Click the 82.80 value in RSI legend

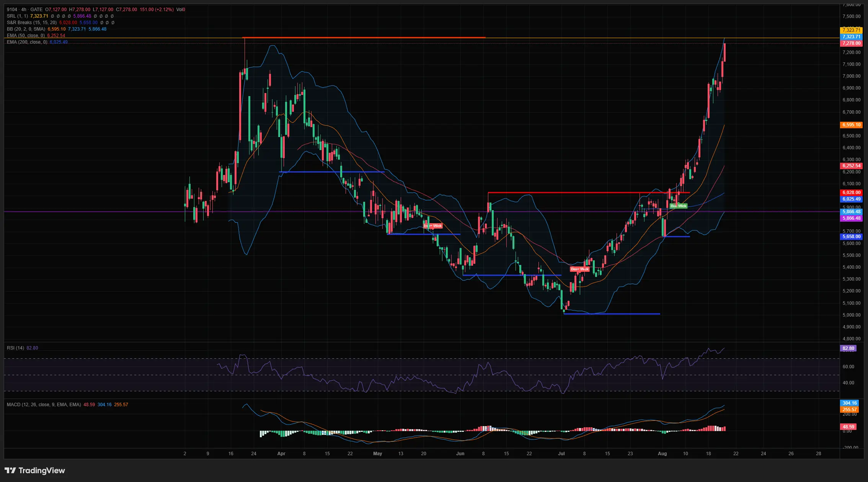point(32,348)
